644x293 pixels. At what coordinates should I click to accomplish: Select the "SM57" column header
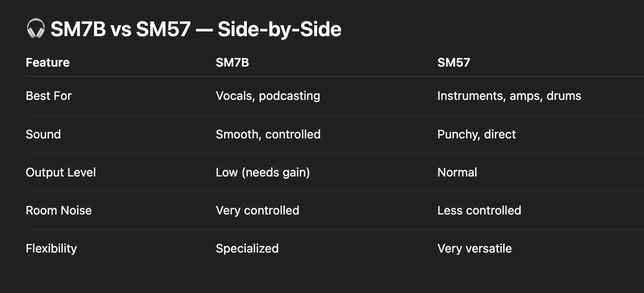point(453,62)
